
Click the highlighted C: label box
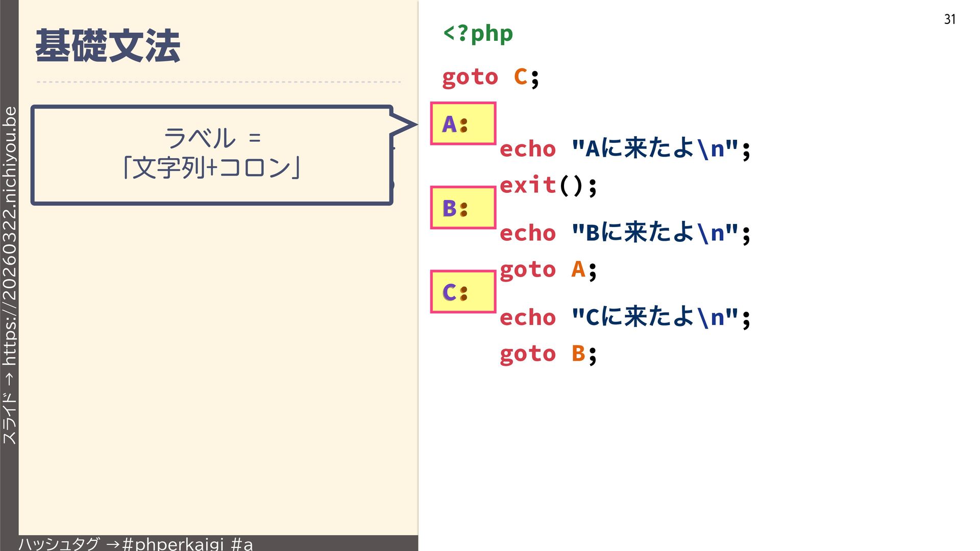pyautogui.click(x=463, y=292)
